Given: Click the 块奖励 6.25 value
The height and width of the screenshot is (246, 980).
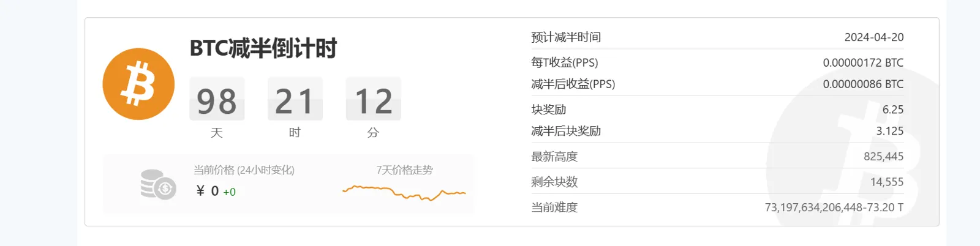Looking at the screenshot, I should (x=892, y=110).
